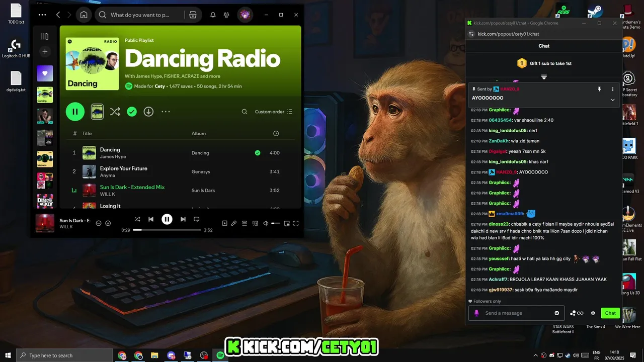This screenshot has width=644, height=362.
Task: Click the plus create button in sidebar
Action: [x=45, y=51]
